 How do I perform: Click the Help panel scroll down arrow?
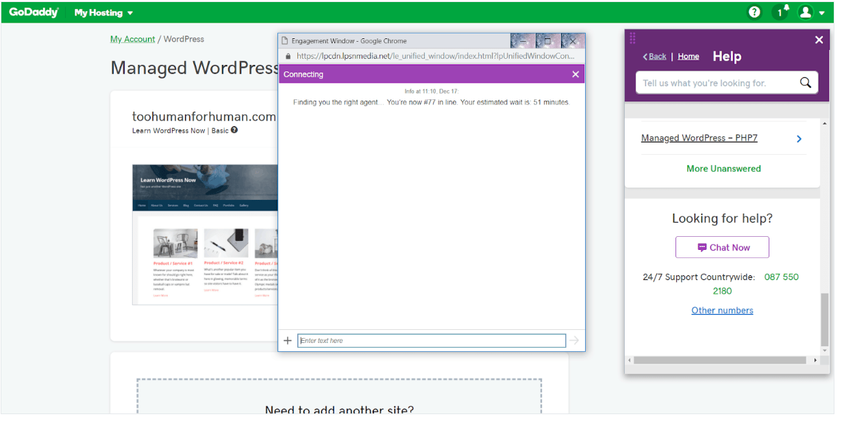(825, 351)
